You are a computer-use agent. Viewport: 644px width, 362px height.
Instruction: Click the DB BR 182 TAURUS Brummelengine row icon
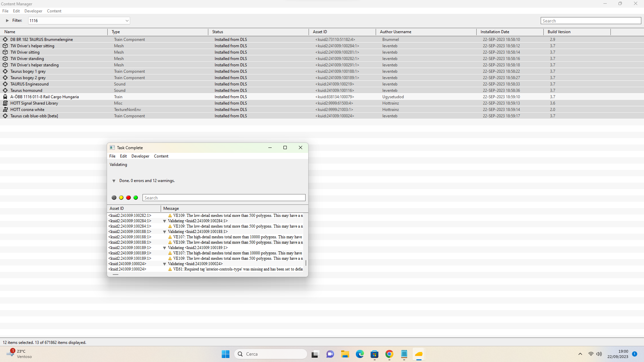[5, 40]
